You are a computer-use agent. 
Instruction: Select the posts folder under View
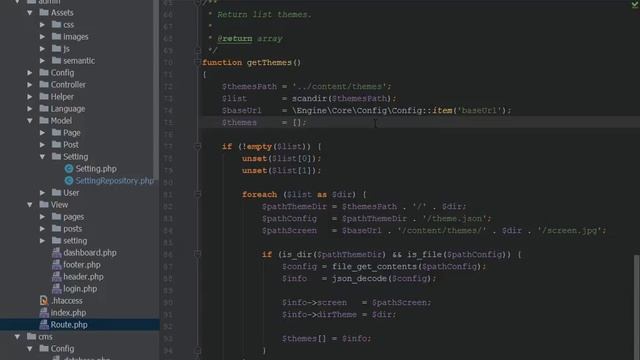(x=73, y=229)
